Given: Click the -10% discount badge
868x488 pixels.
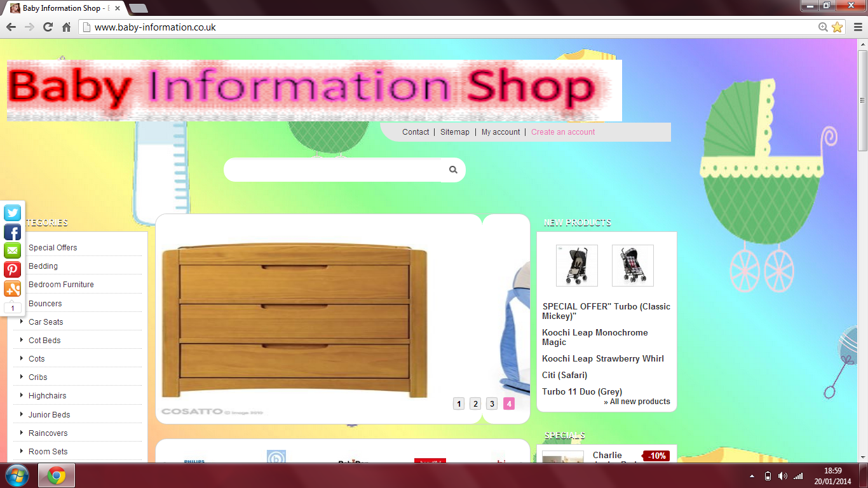Looking at the screenshot, I should point(657,456).
